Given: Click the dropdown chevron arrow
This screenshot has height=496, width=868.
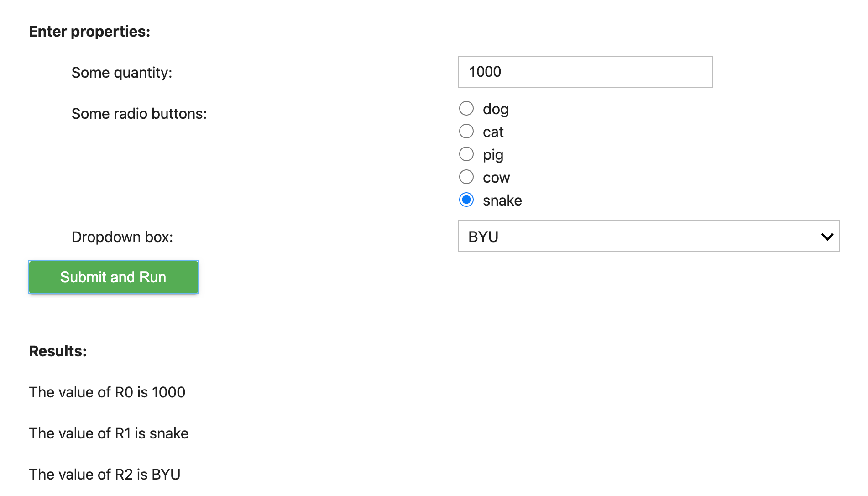Looking at the screenshot, I should pos(827,237).
